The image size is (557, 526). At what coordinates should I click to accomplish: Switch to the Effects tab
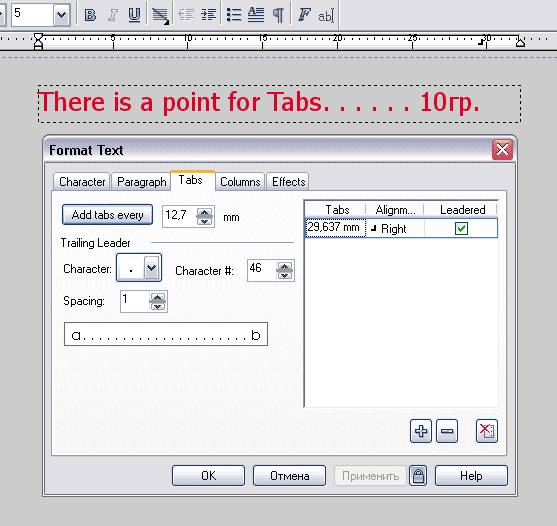tap(288, 182)
